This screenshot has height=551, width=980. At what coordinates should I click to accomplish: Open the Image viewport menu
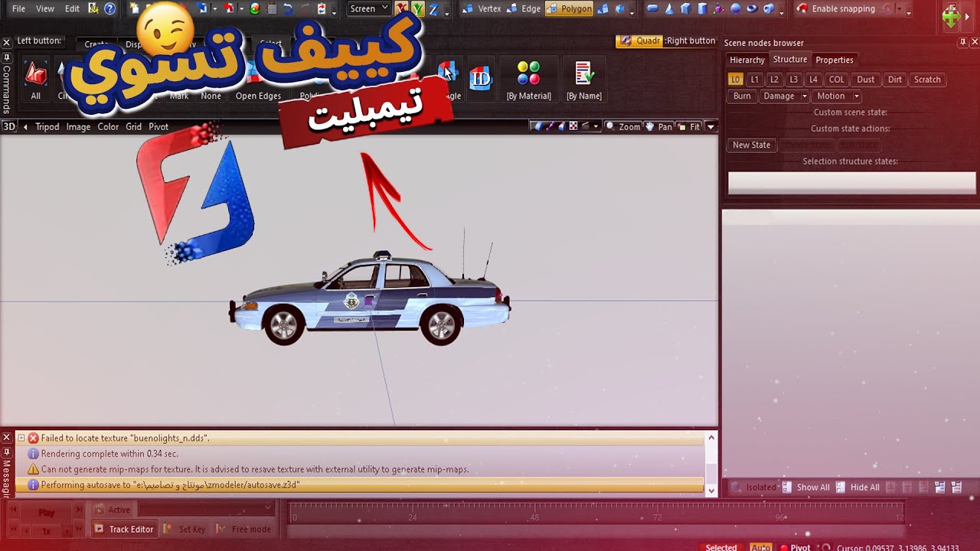(78, 126)
